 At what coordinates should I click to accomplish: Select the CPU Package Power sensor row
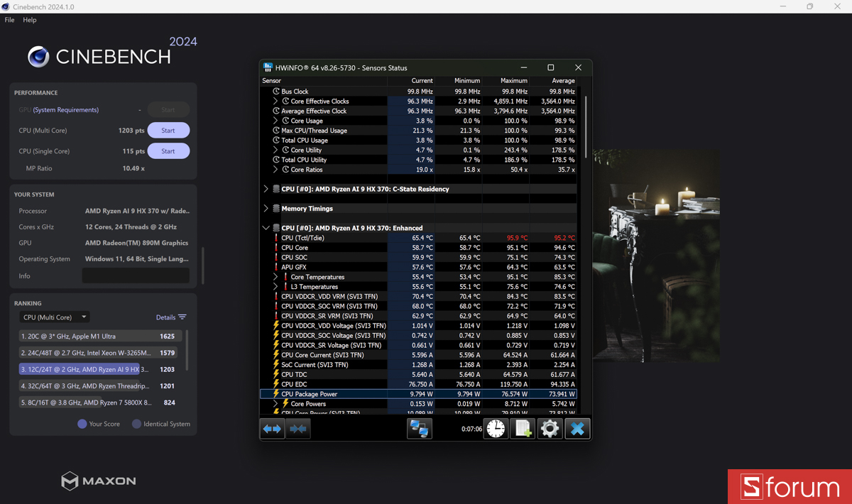coord(418,394)
